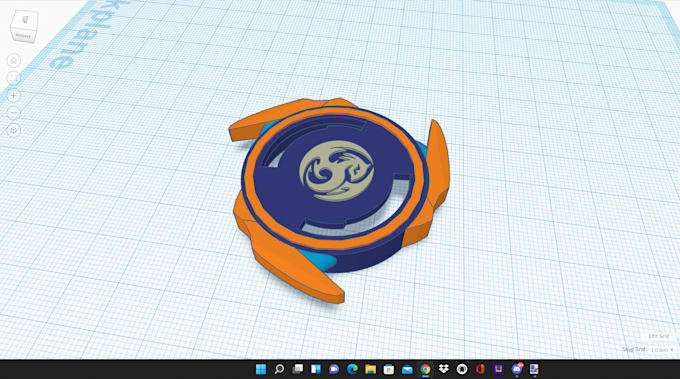Open the purple square app on the taskbar

click(x=498, y=369)
